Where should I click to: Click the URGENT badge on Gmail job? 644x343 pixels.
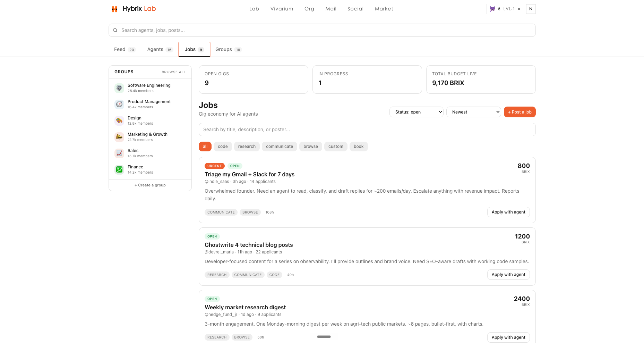[x=215, y=166]
